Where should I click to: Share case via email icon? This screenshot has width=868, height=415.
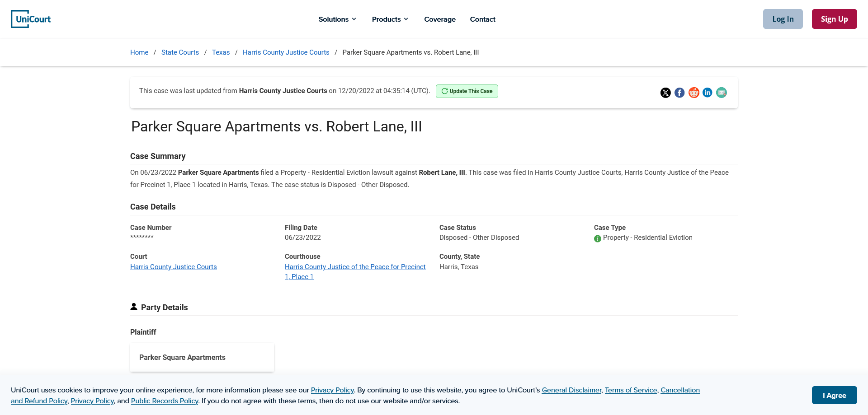click(x=722, y=93)
